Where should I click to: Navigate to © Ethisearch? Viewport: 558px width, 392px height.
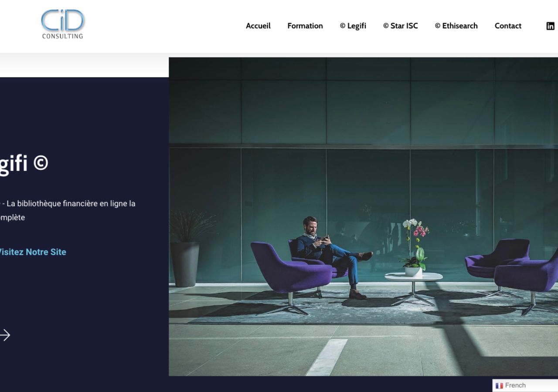point(456,26)
